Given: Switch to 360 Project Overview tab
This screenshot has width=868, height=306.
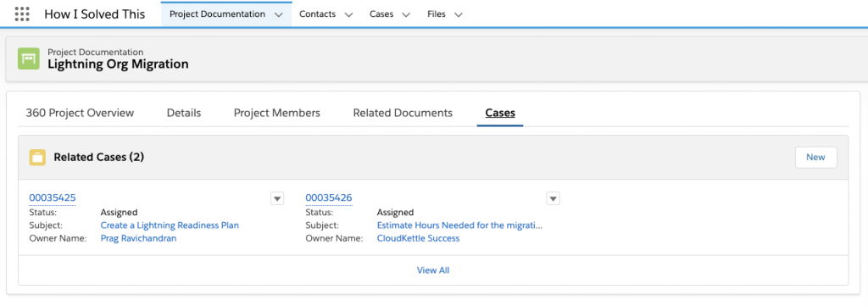Looking at the screenshot, I should [x=80, y=113].
